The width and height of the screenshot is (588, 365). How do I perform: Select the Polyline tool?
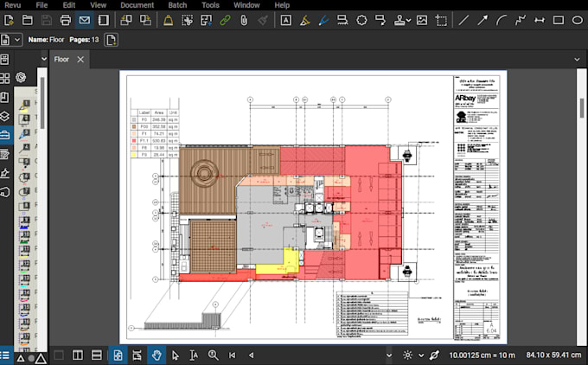pyautogui.click(x=521, y=20)
